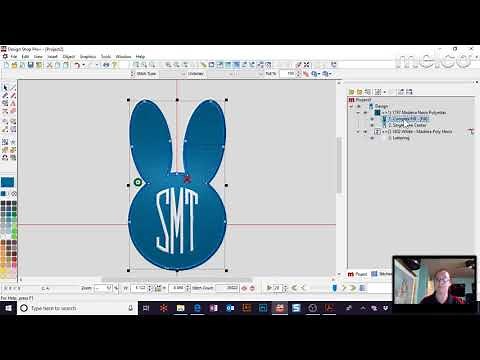Click the horizontal scrollbar below canvas

tap(177, 280)
